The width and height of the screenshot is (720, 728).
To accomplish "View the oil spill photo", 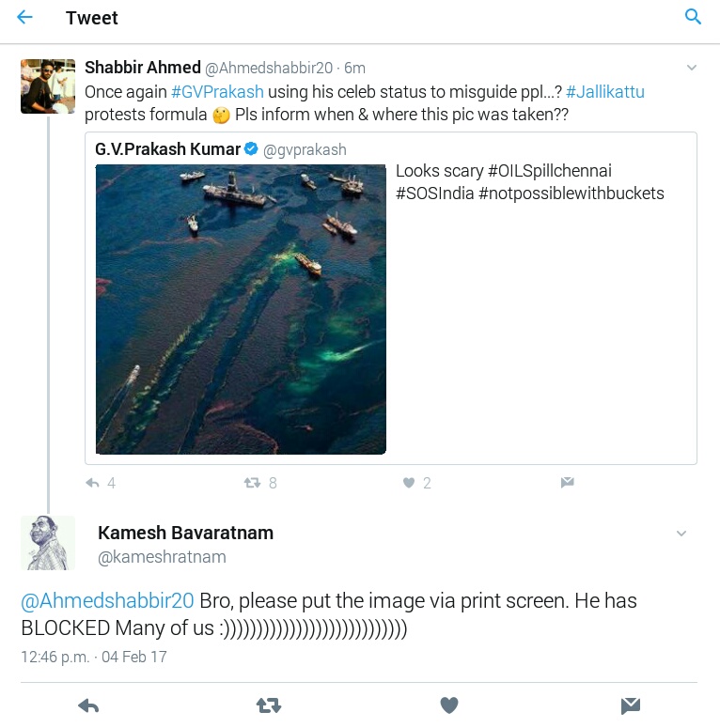I will pyautogui.click(x=241, y=309).
